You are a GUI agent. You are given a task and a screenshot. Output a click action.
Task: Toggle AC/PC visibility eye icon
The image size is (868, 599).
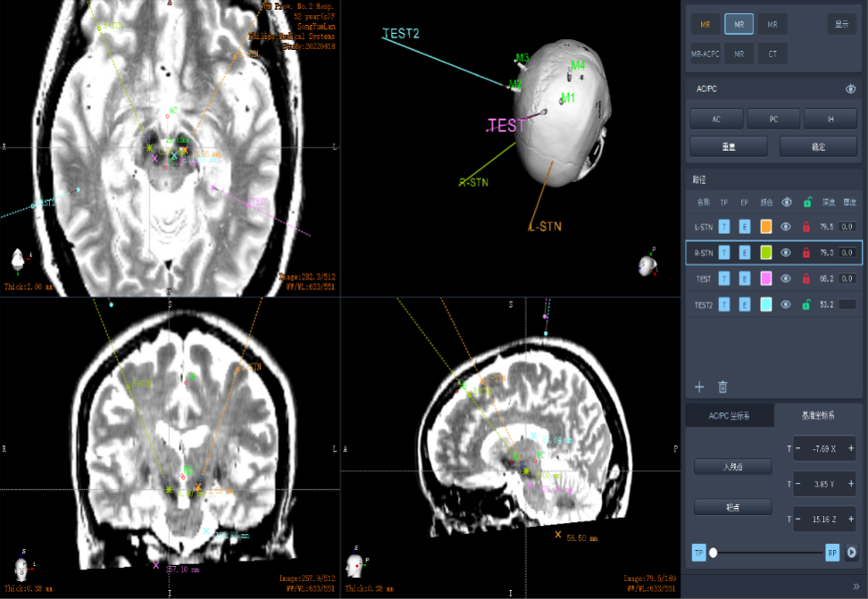(850, 89)
